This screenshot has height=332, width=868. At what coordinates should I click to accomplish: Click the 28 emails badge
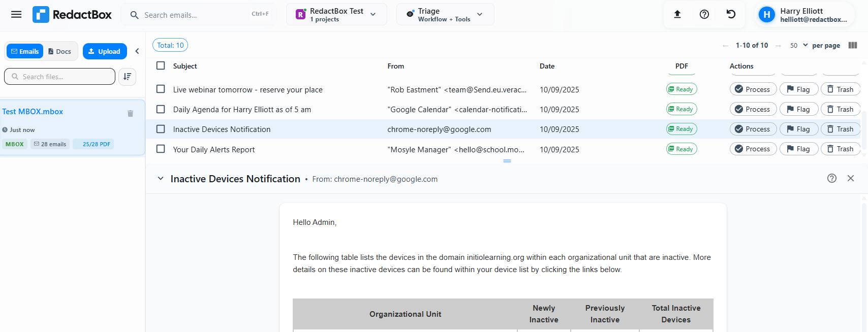(50, 144)
